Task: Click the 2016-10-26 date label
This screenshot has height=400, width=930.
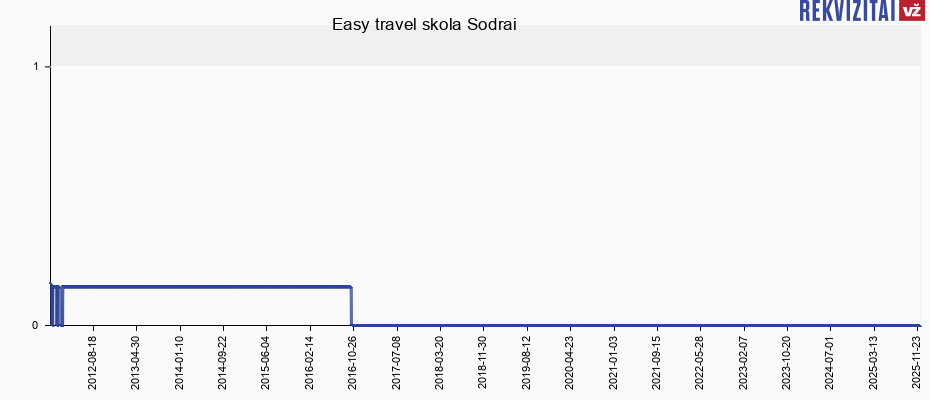Action: pyautogui.click(x=354, y=362)
